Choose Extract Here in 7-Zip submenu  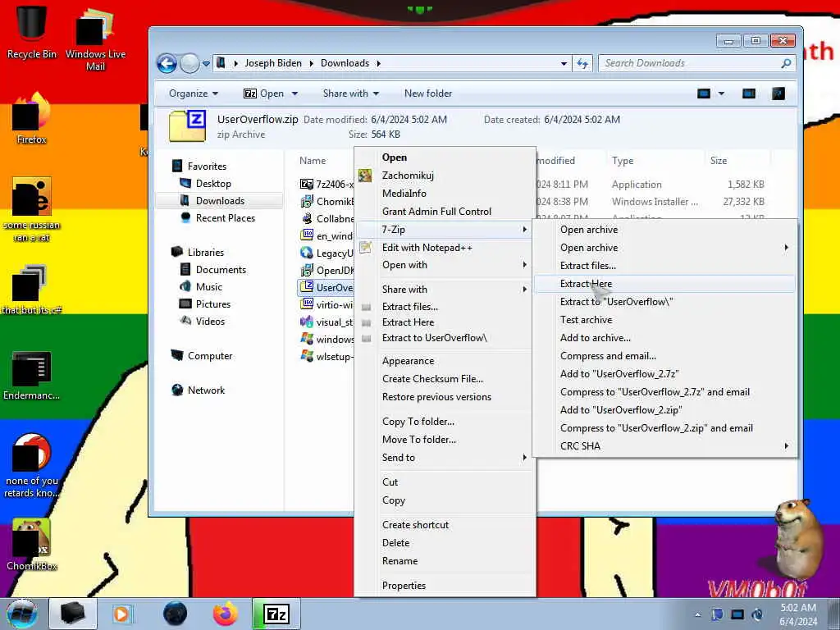664,284
